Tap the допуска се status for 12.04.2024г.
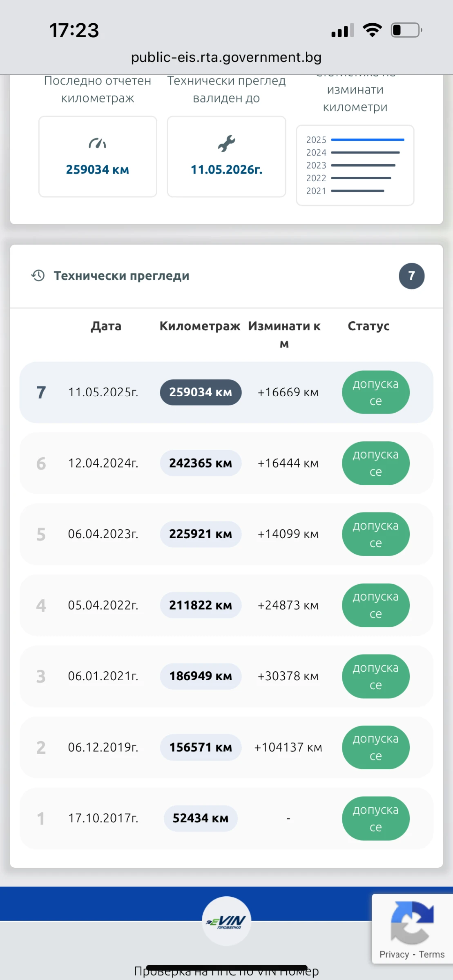Image resolution: width=453 pixels, height=980 pixels. (x=375, y=463)
